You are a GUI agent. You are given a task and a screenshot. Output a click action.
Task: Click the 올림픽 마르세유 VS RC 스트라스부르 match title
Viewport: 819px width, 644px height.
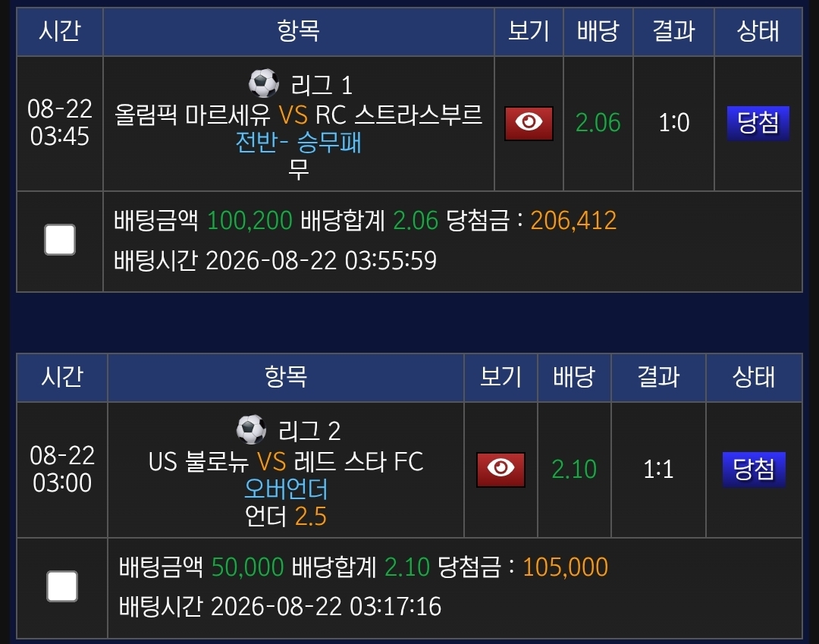[x=298, y=115]
